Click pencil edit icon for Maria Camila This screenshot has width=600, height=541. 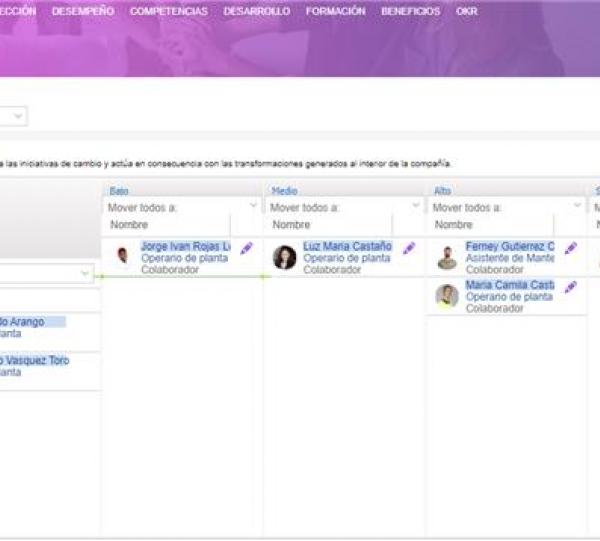[x=571, y=287]
